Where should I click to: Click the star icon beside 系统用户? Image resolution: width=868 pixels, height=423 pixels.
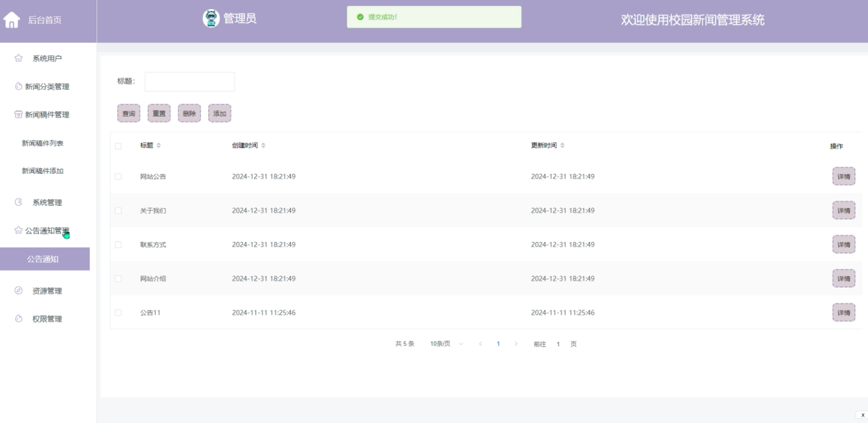tap(18, 59)
